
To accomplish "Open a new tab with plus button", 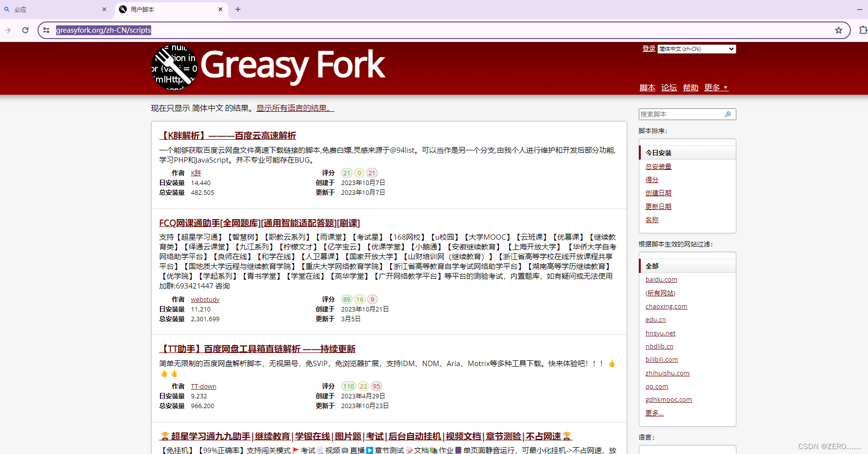I will 238,9.
